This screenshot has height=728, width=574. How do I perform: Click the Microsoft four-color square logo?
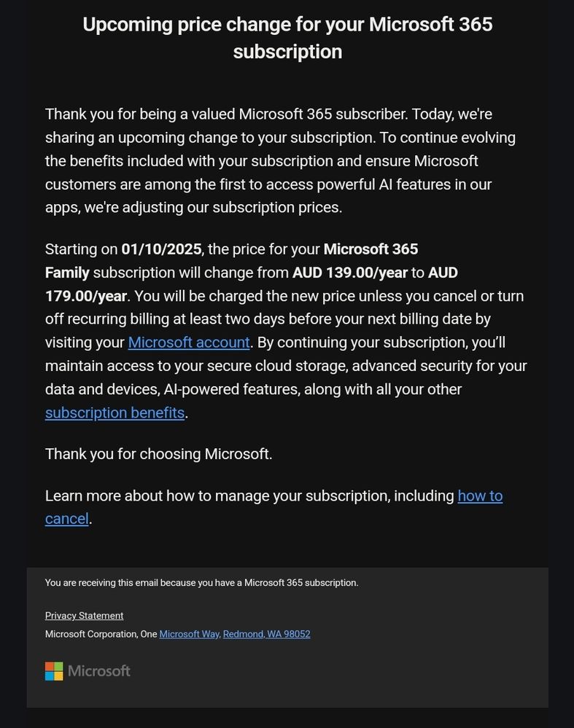tap(54, 671)
